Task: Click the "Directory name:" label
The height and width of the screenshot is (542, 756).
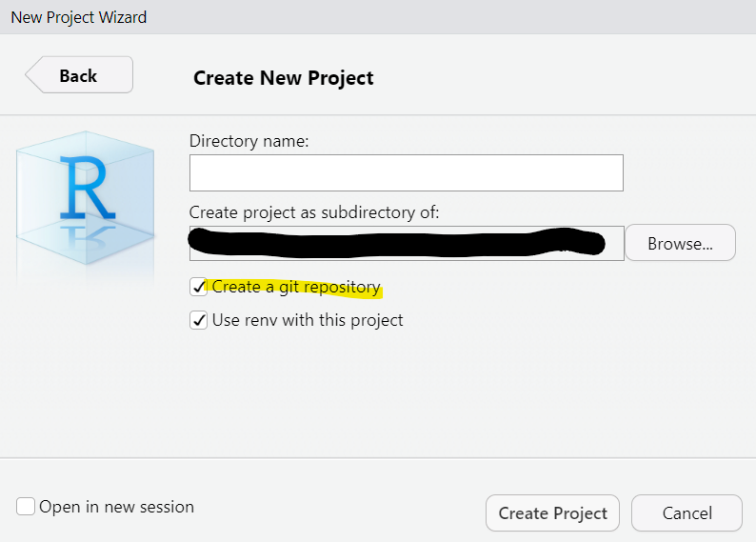Action: click(x=249, y=141)
